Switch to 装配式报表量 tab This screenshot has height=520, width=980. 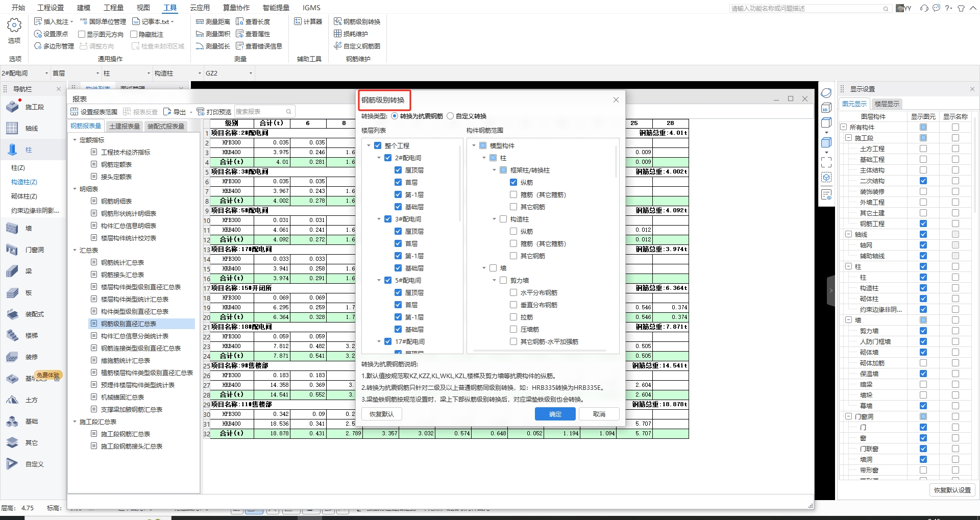[x=166, y=126]
